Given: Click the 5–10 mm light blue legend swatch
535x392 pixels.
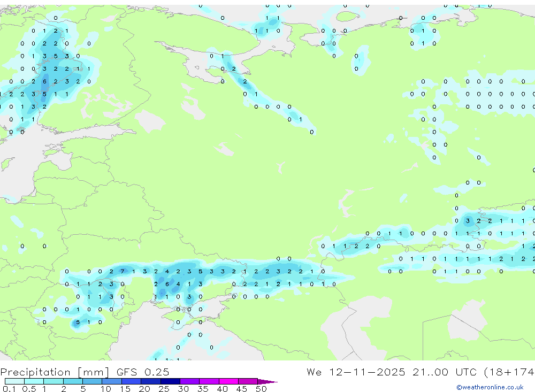Looking at the screenshot, I should [93, 381].
